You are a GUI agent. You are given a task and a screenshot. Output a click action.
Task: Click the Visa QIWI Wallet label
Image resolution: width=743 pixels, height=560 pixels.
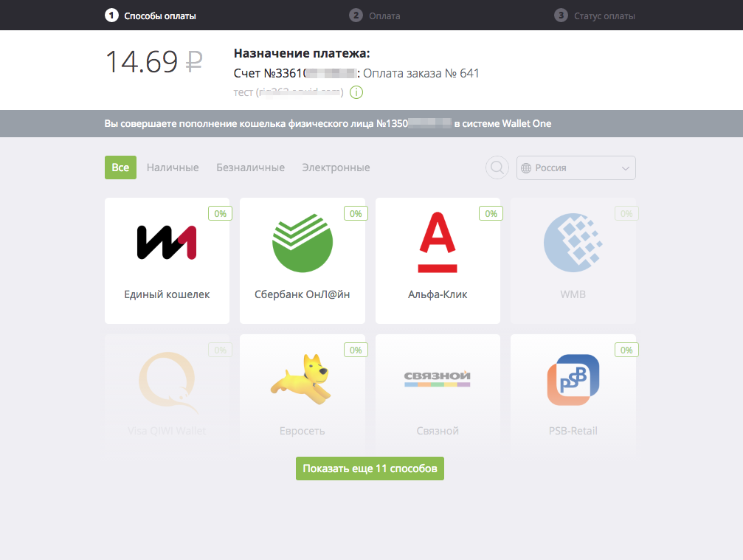click(167, 431)
